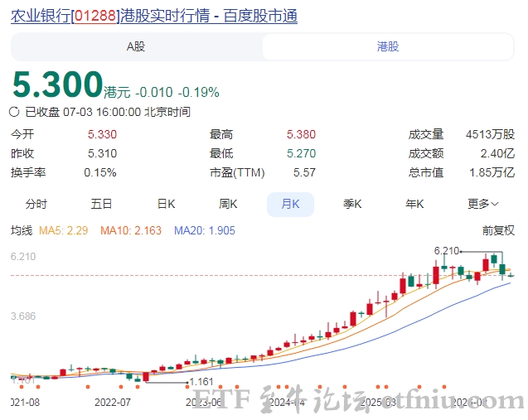Click the 6.210 high marker on chart
The height and width of the screenshot is (420, 528).
447,251
